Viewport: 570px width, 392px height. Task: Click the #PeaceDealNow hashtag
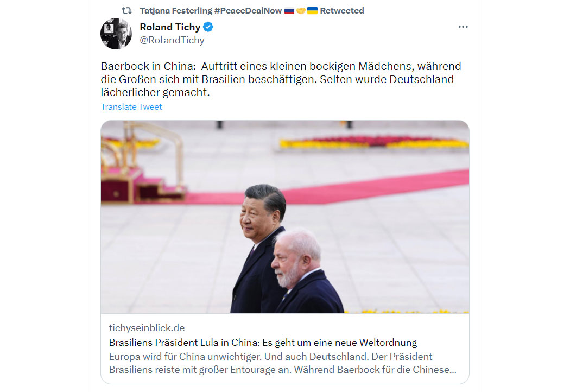[248, 11]
